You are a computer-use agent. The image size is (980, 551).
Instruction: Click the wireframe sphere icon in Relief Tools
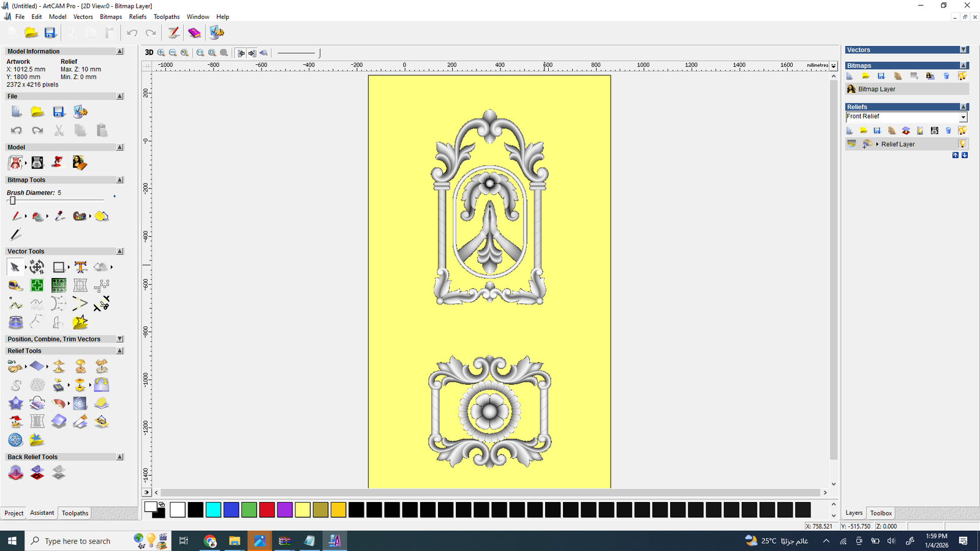coord(15,440)
